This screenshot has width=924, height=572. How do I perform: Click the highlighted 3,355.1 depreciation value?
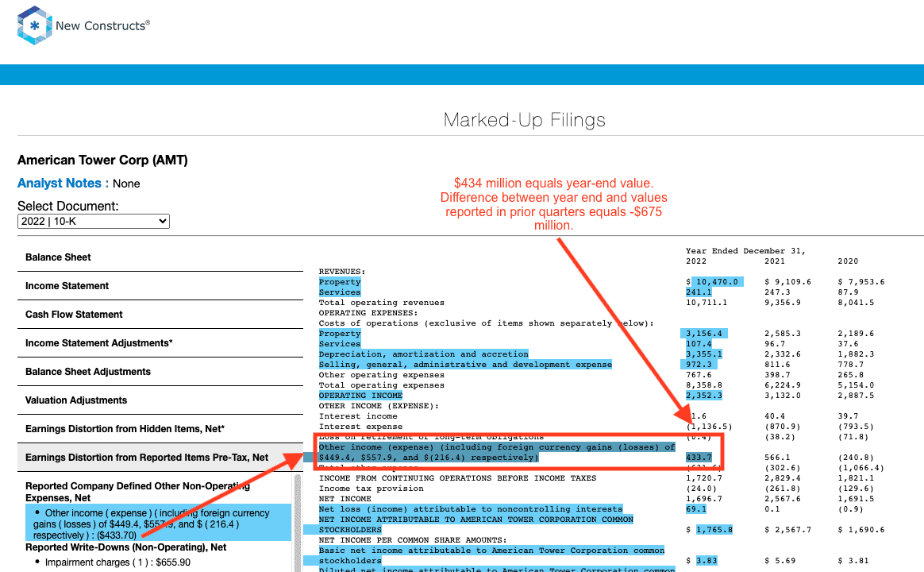tap(703, 354)
